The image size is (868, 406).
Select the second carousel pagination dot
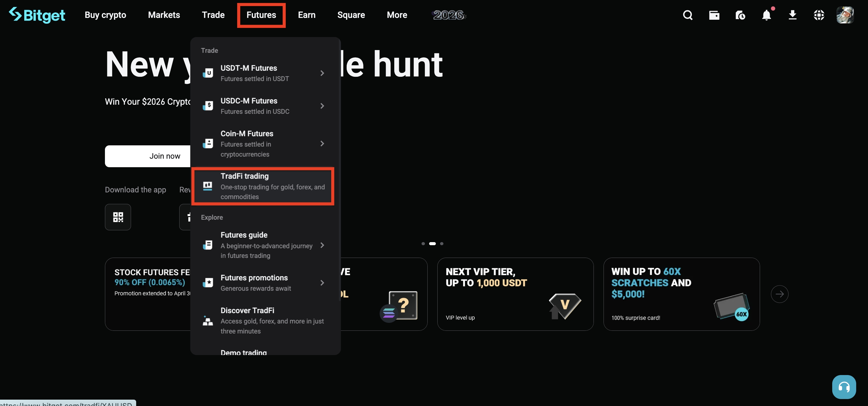(433, 243)
